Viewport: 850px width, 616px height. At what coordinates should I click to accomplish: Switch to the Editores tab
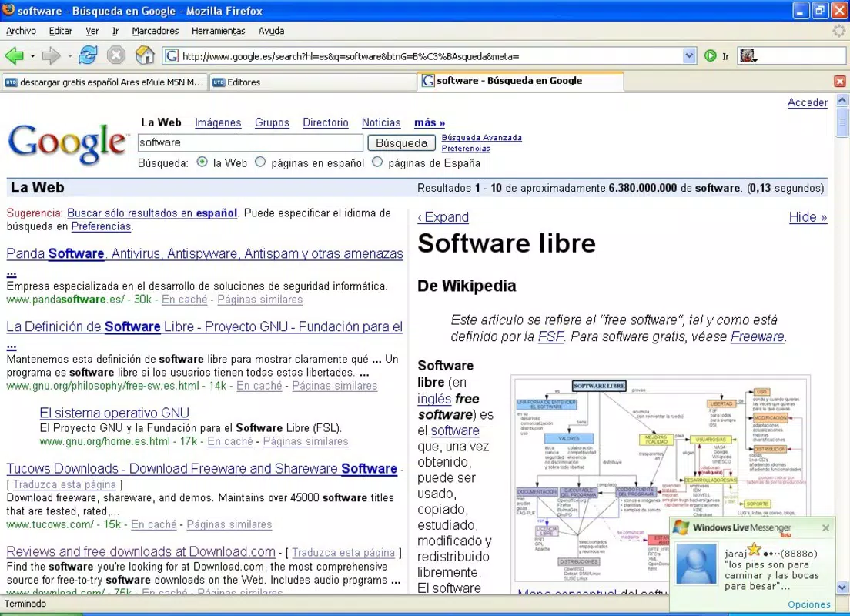(313, 82)
